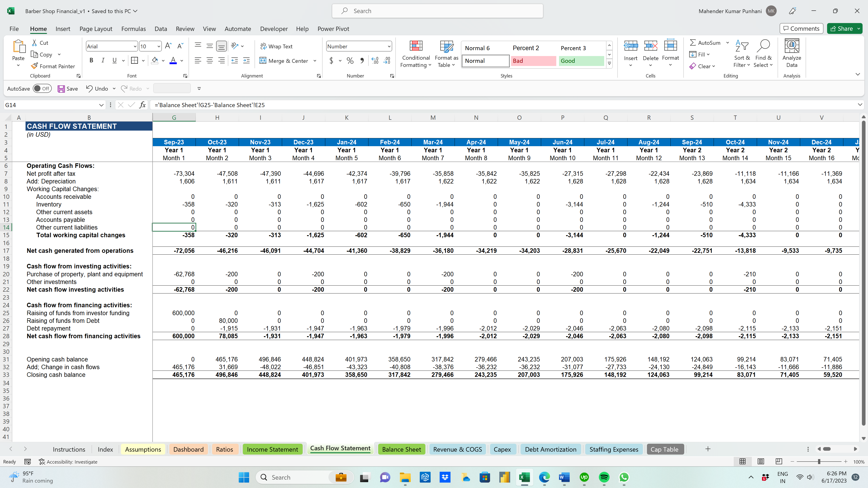Open Conditional Formatting options

pos(416,54)
